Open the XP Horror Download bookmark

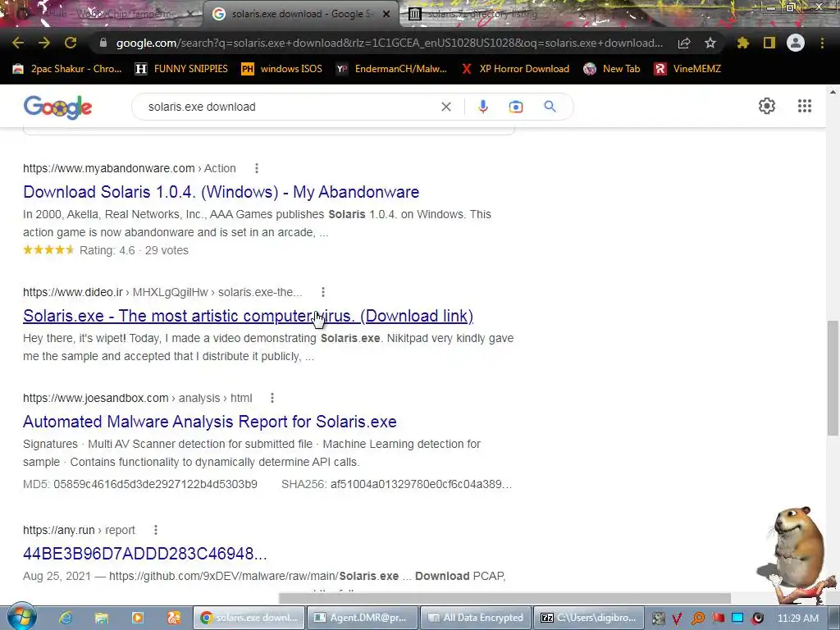[x=515, y=69]
